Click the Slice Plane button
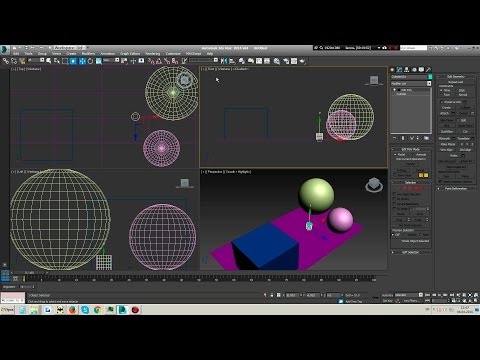This screenshot has height=360, width=480. pos(447,120)
